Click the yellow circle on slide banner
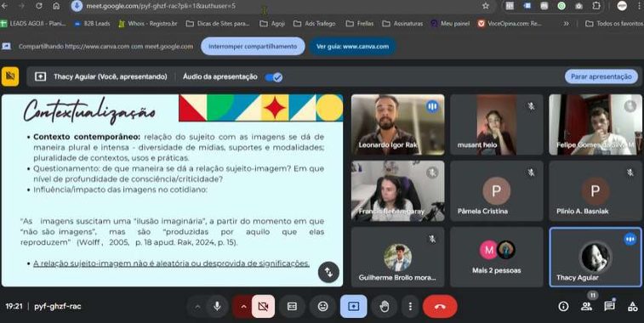This screenshot has width=644, height=323. [x=329, y=108]
